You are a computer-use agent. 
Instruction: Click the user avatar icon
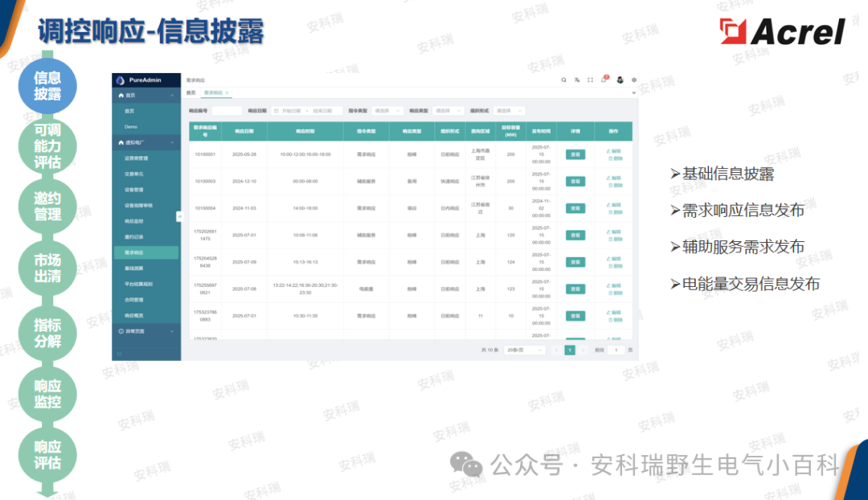619,80
